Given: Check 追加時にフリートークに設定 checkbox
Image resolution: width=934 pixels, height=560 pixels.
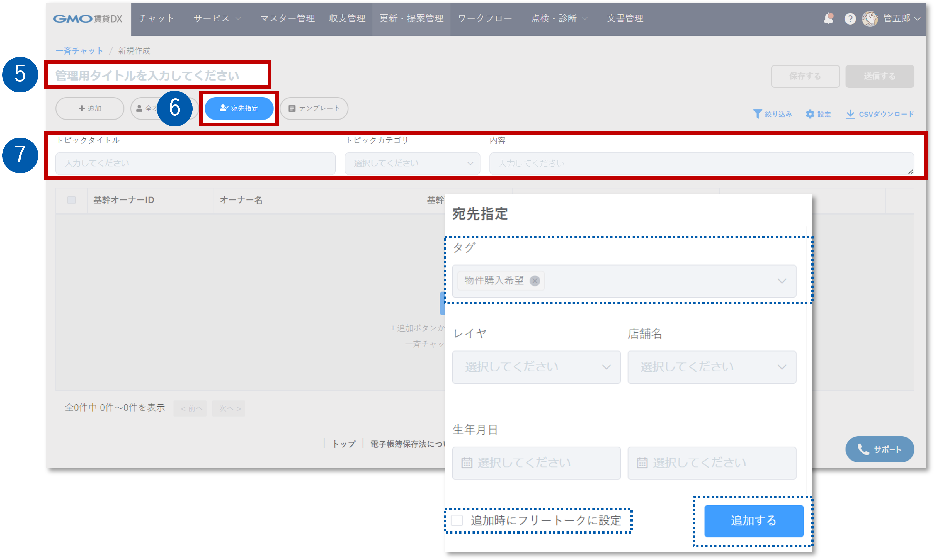Looking at the screenshot, I should (x=457, y=520).
